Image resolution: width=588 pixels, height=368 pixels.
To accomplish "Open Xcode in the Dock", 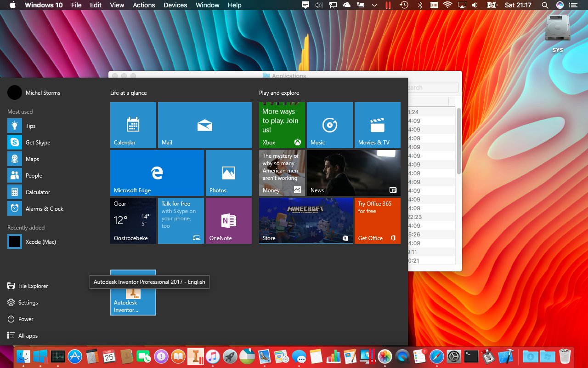I will tap(505, 356).
